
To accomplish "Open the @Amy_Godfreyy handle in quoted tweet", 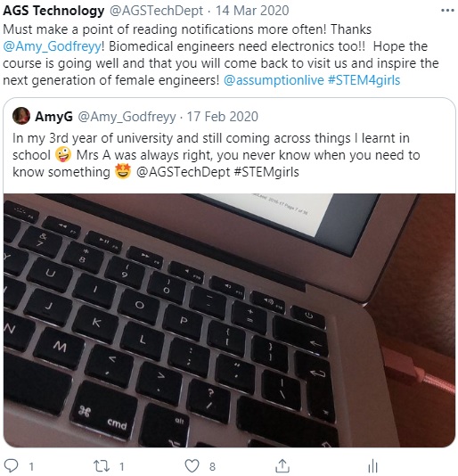I will tap(127, 117).
